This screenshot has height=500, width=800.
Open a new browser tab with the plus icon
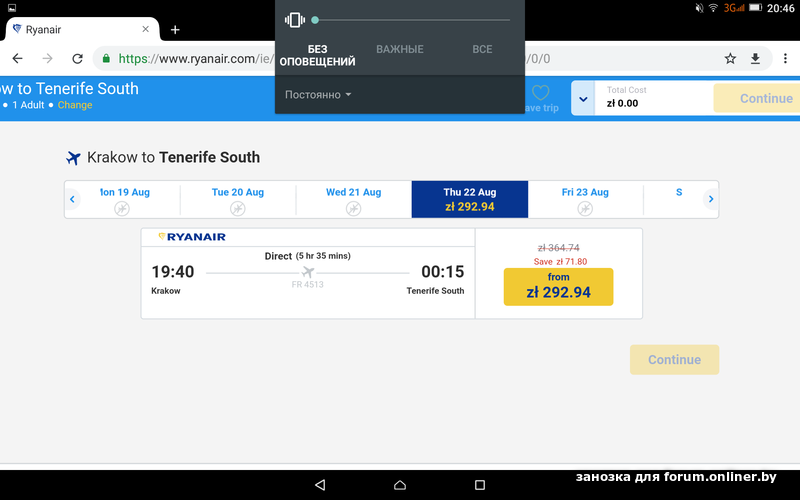[x=175, y=30]
